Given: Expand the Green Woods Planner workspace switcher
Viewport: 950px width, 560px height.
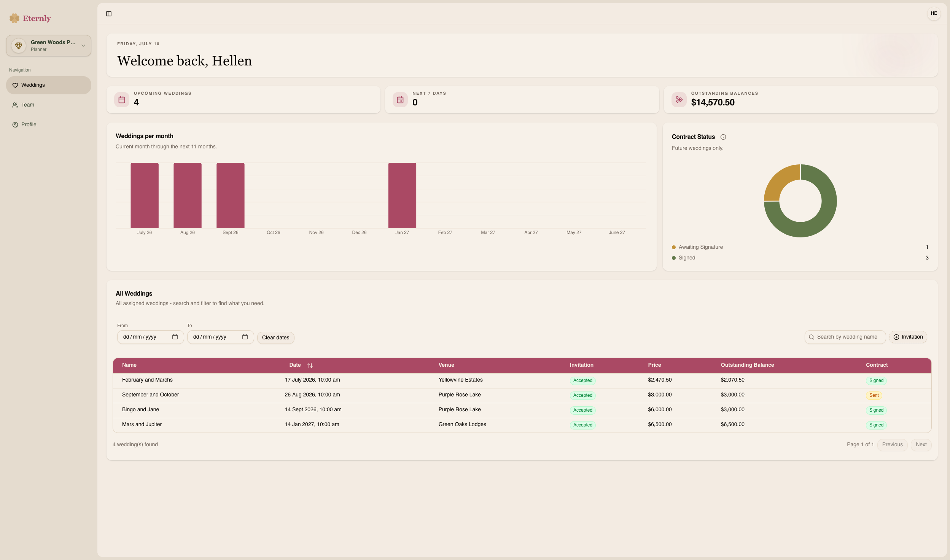Looking at the screenshot, I should (x=49, y=46).
